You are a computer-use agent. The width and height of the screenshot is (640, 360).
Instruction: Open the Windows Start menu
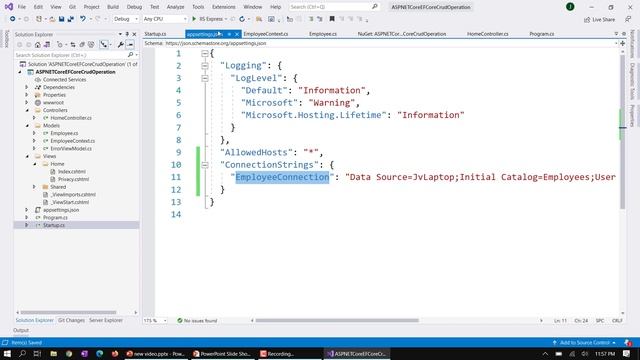pyautogui.click(x=7, y=353)
